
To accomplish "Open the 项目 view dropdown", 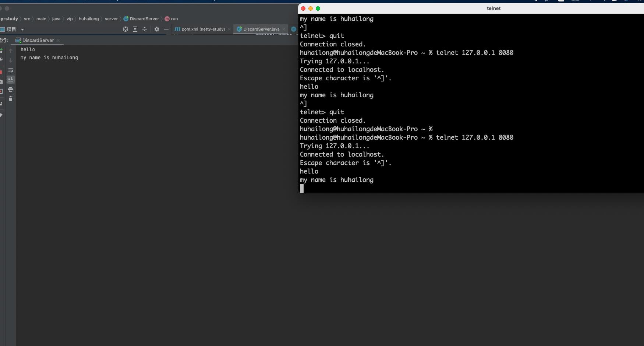I will point(22,29).
